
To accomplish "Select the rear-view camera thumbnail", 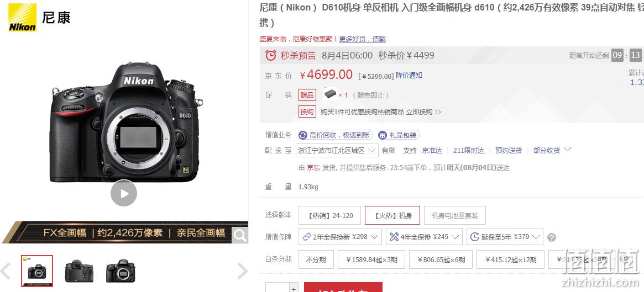I will pos(79,271).
